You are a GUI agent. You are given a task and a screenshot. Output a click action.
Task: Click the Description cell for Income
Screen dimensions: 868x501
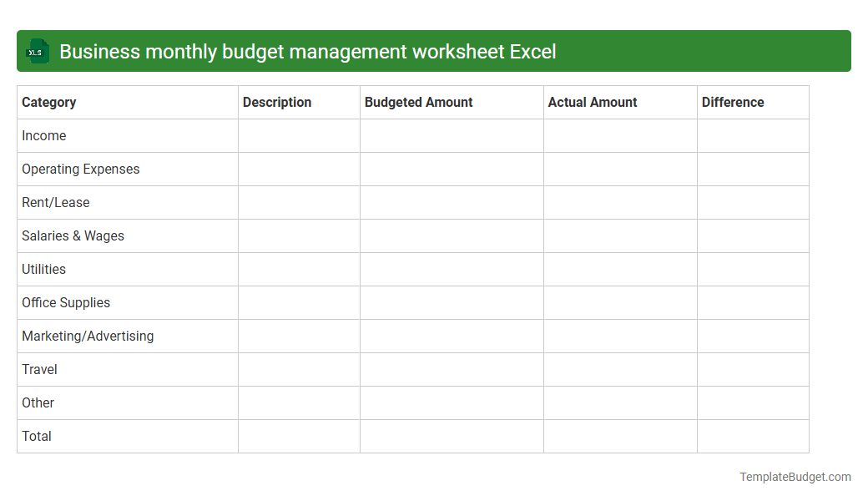tap(298, 135)
